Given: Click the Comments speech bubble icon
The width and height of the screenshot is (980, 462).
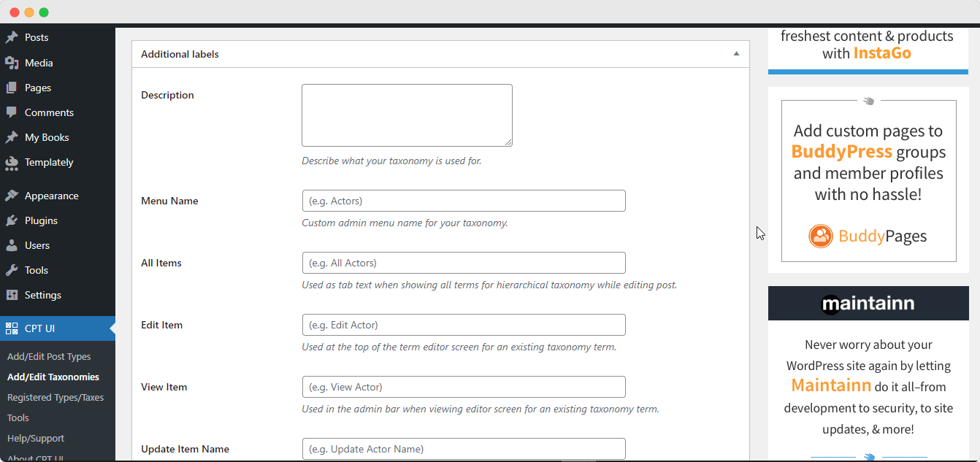Looking at the screenshot, I should [x=12, y=112].
